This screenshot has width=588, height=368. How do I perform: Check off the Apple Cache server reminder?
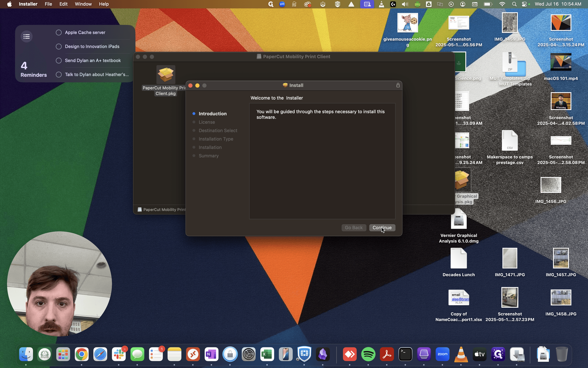(59, 33)
